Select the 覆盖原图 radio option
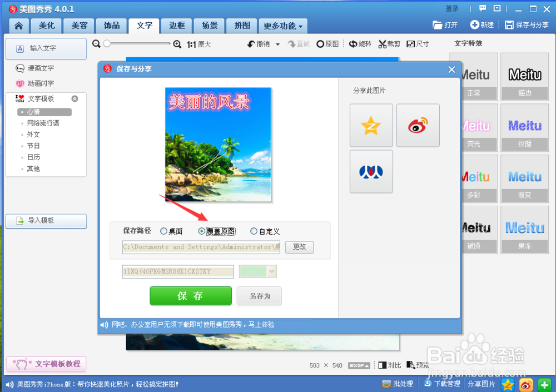 (201, 231)
